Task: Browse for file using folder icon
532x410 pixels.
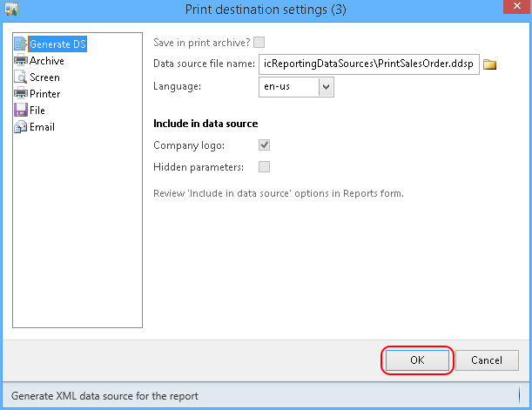Action: click(x=489, y=64)
